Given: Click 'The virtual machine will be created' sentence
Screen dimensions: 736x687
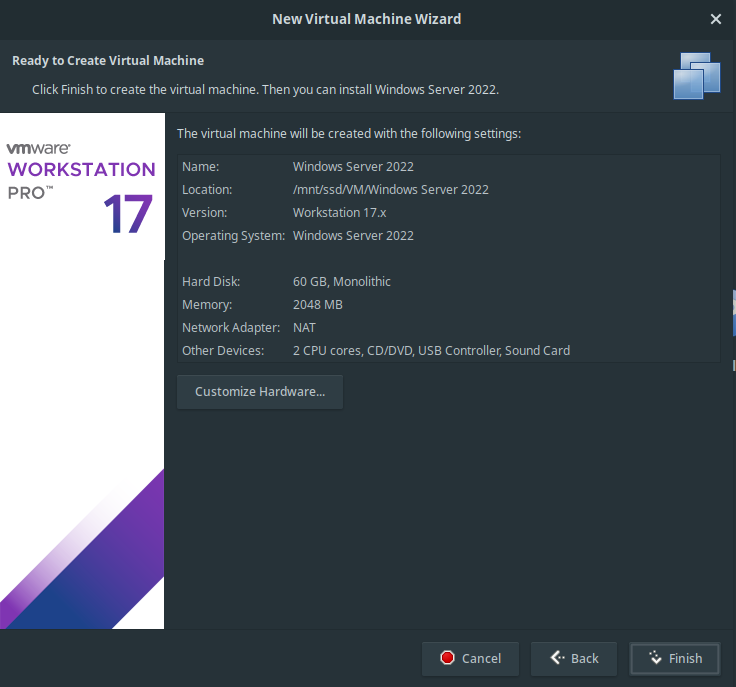Looking at the screenshot, I should tap(349, 134).
